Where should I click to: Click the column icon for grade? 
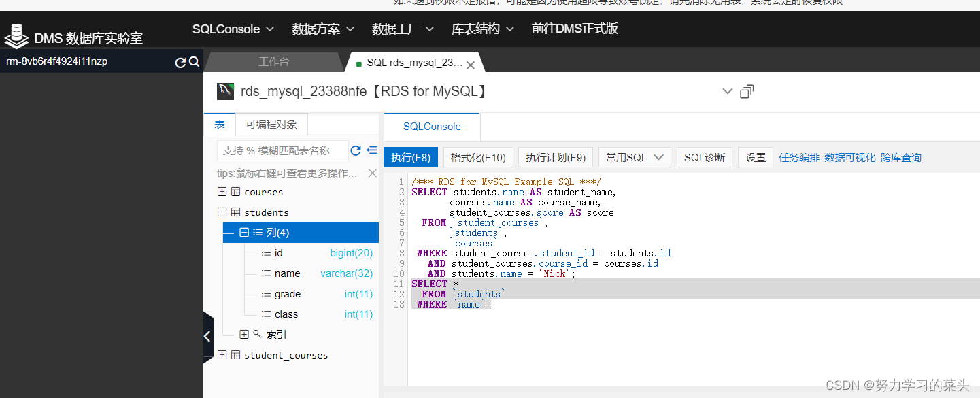click(266, 294)
